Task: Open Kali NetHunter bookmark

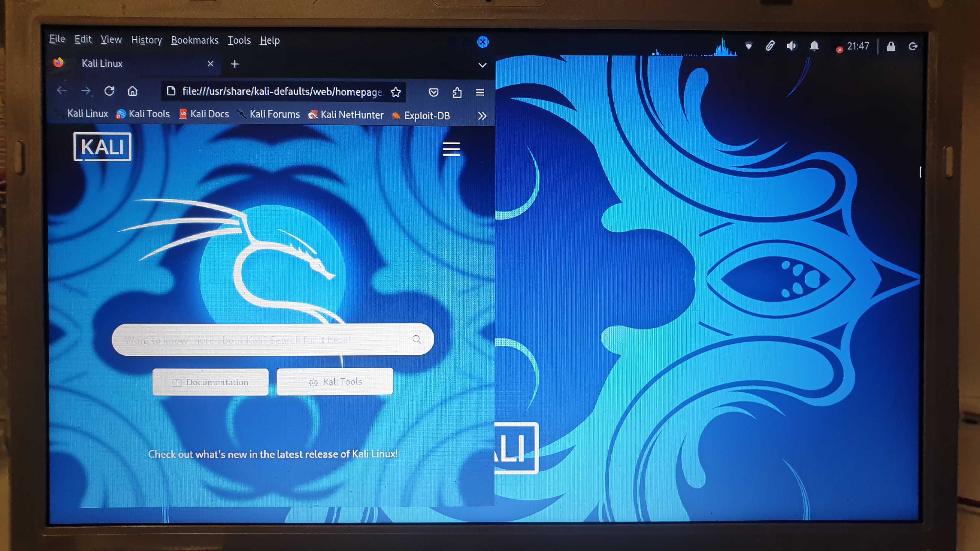Action: 346,115
